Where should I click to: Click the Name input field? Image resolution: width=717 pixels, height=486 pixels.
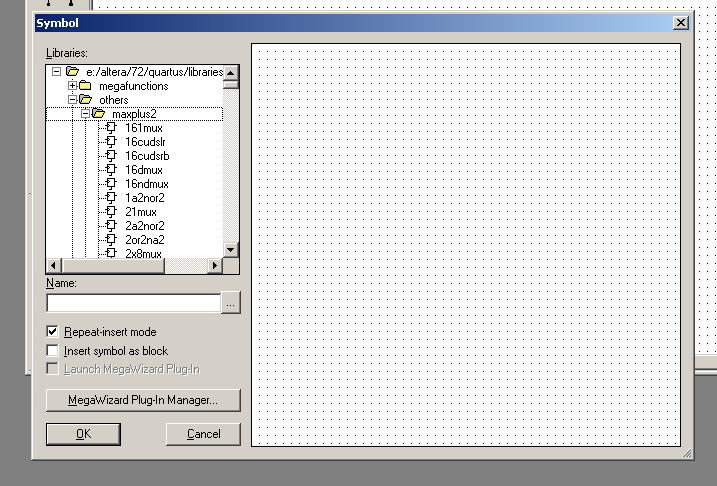pyautogui.click(x=134, y=303)
